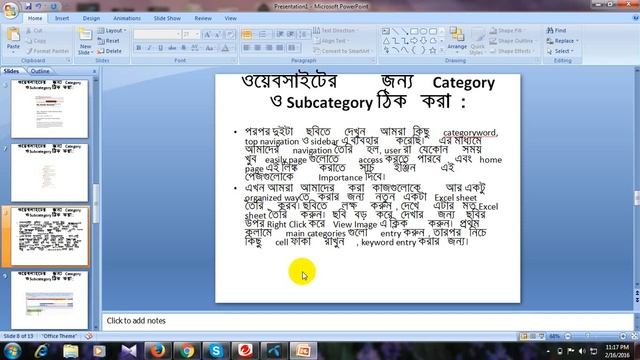Align text right
640x360 pixels.
click(269, 48)
